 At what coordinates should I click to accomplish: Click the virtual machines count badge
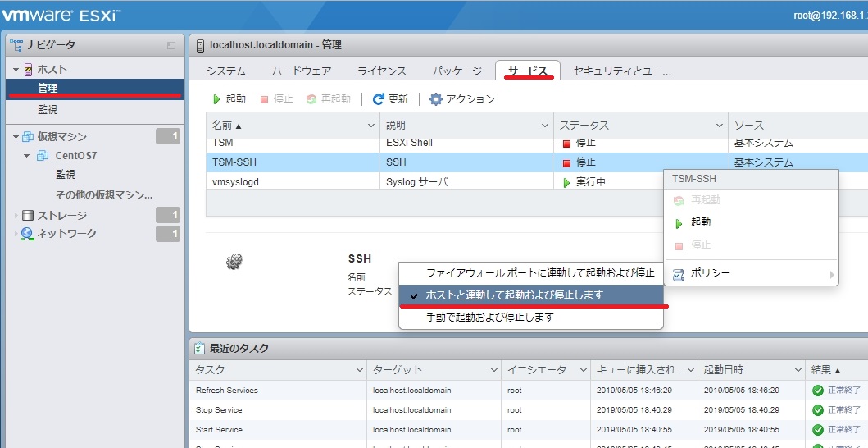(x=168, y=136)
